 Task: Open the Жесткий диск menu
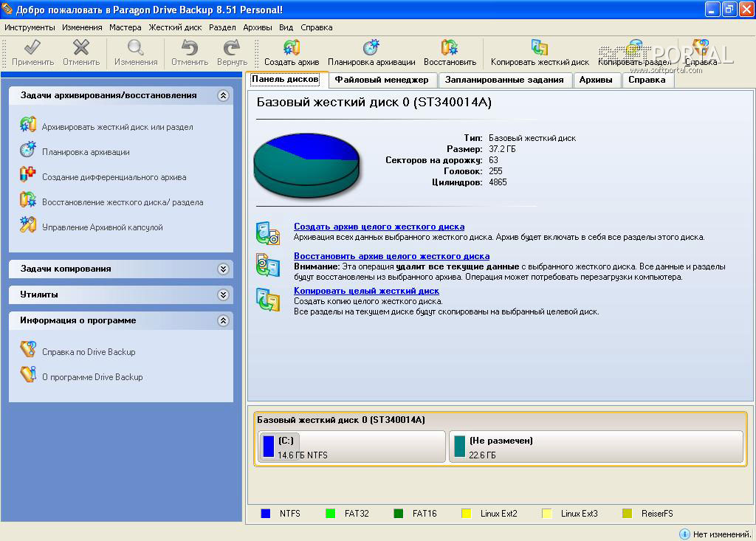[175, 27]
